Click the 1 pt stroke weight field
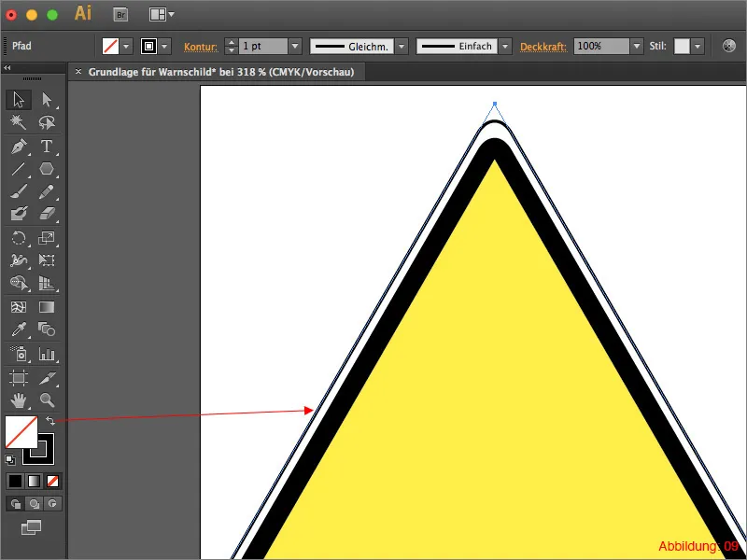The image size is (747, 560). pyautogui.click(x=263, y=46)
